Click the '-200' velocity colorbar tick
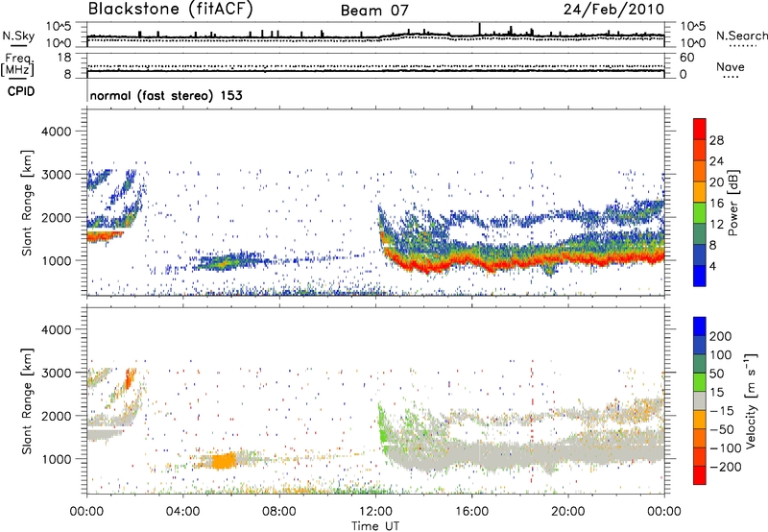768x532 pixels. tap(726, 467)
